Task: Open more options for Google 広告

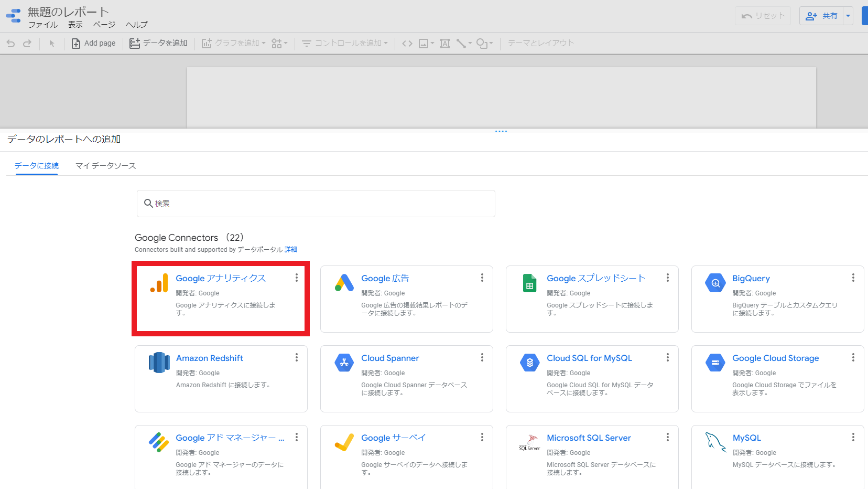Action: [482, 278]
